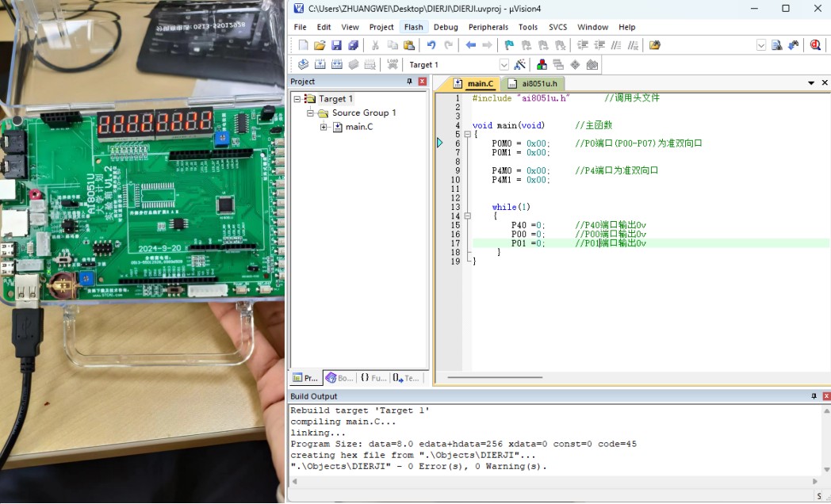Open the SVCS menu
Screen dimensions: 831x504
557,27
